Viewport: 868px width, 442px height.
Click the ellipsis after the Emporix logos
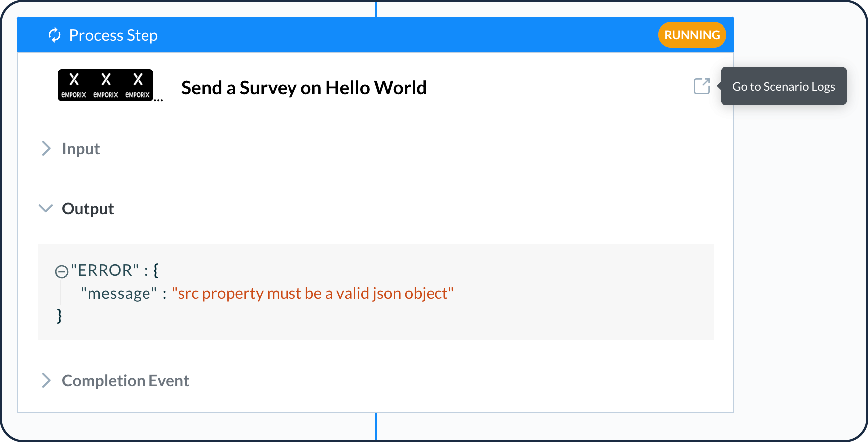pyautogui.click(x=158, y=100)
